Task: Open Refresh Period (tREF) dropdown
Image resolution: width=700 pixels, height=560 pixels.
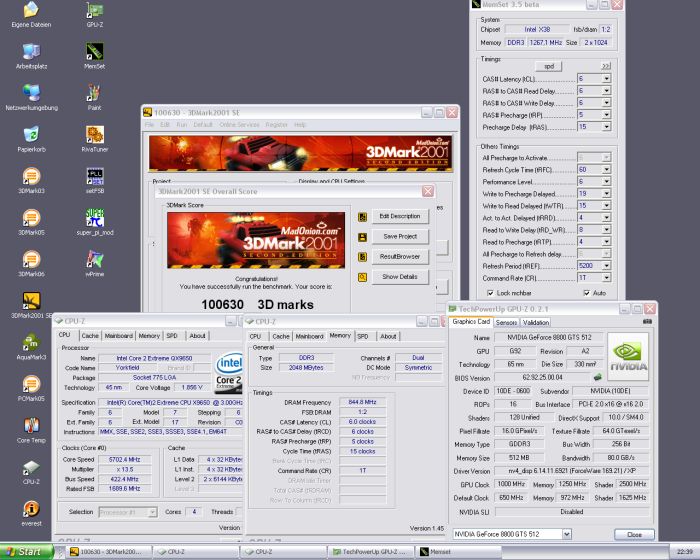Action: [x=606, y=266]
